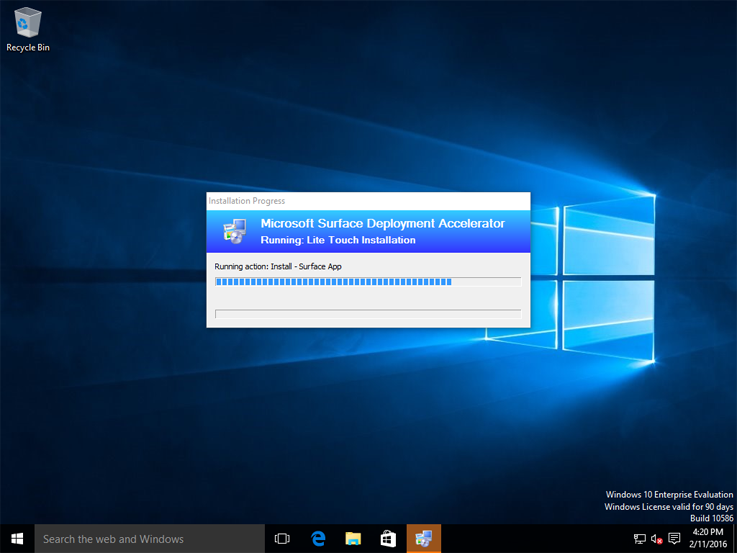Viewport: 737px width, 553px height.
Task: Click the Install - Surface App progress bar
Action: click(368, 282)
